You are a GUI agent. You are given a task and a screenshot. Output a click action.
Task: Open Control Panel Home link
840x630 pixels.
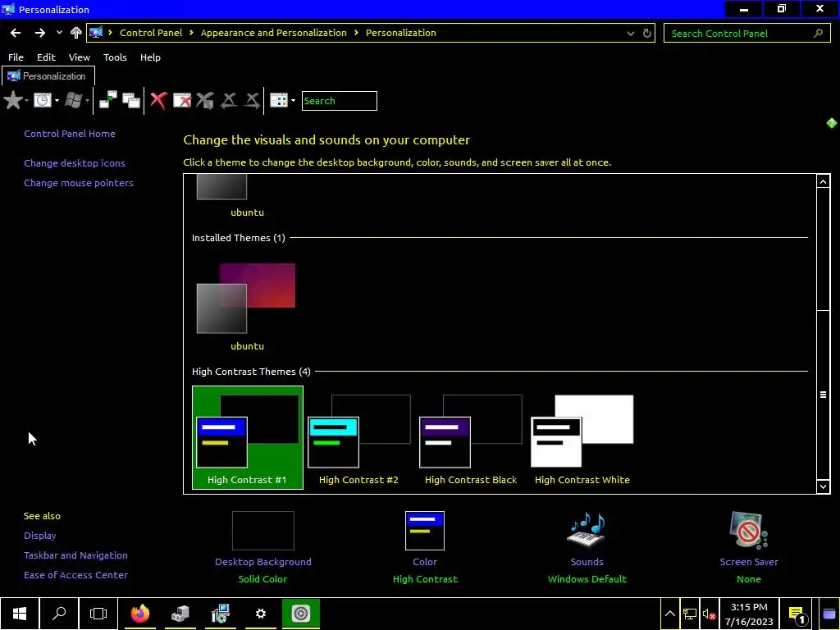(x=70, y=134)
